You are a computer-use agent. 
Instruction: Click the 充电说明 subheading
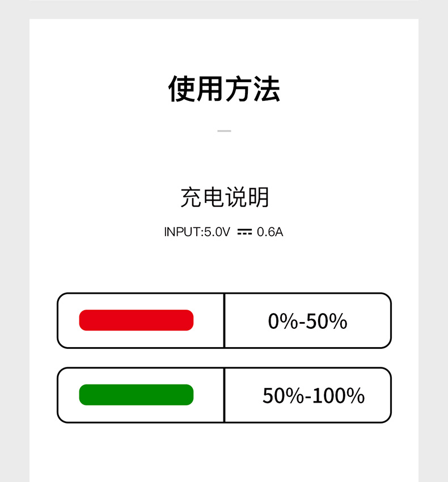pyautogui.click(x=225, y=197)
